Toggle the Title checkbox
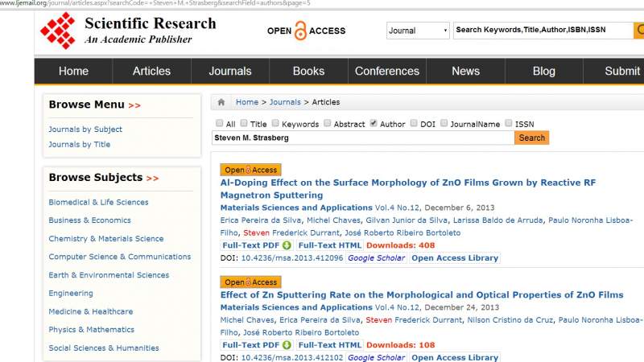Viewport: 644px width, 362px height. [244, 123]
